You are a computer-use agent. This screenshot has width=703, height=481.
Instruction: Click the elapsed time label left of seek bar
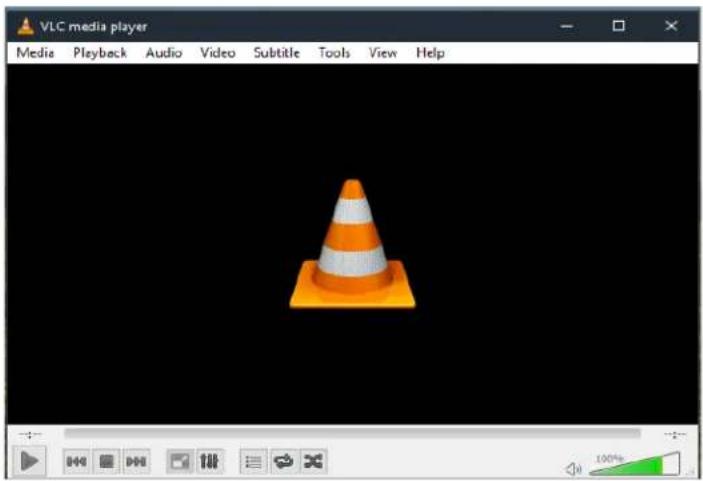(x=30, y=434)
